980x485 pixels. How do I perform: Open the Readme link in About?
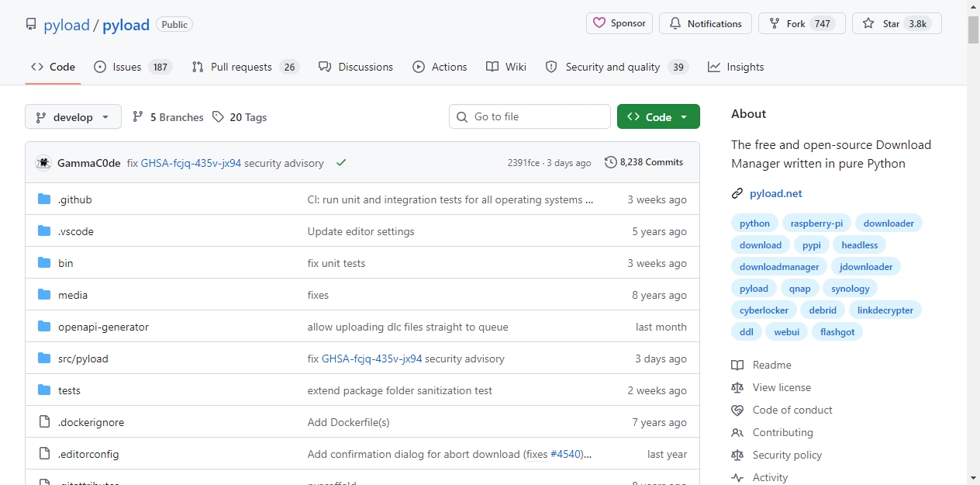click(x=772, y=365)
